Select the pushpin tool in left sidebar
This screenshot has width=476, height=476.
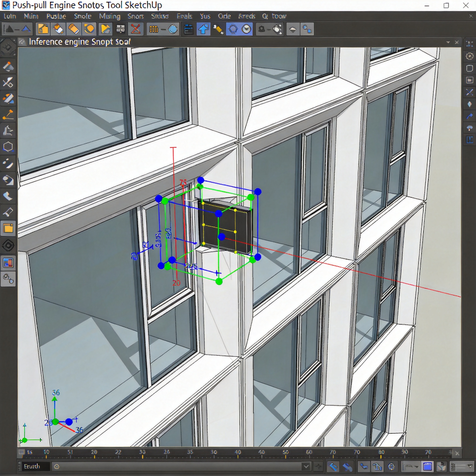pyautogui.click(x=8, y=212)
